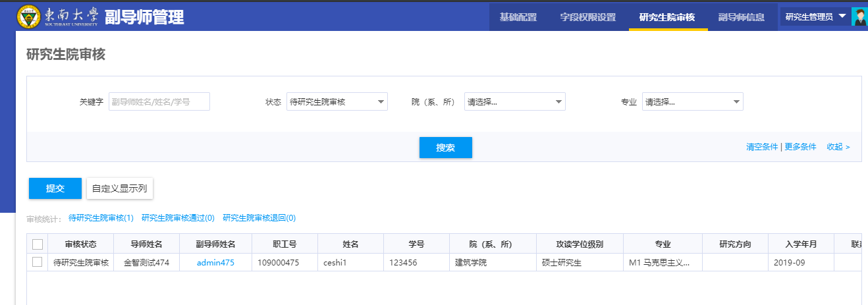Select the 研究生院审核 tab
The image size is (868, 305).
coord(666,17)
